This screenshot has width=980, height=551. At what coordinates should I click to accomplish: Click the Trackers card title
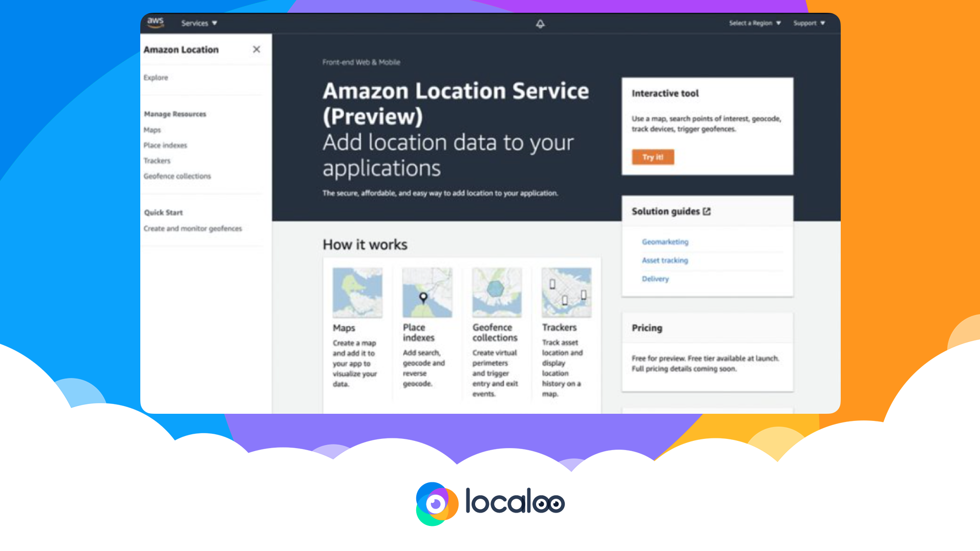559,327
